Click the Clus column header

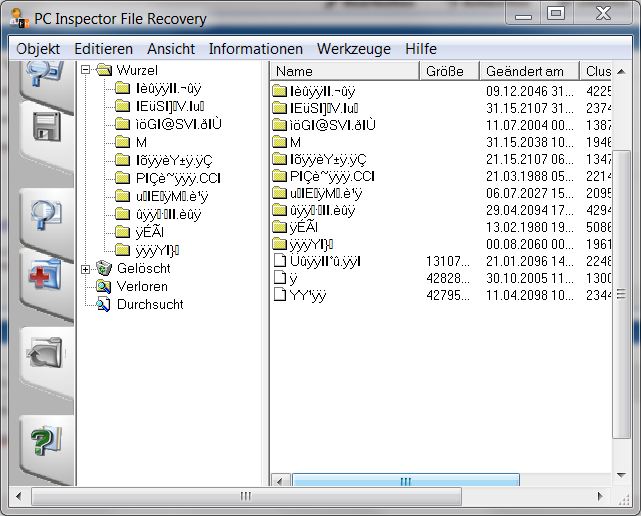click(596, 71)
